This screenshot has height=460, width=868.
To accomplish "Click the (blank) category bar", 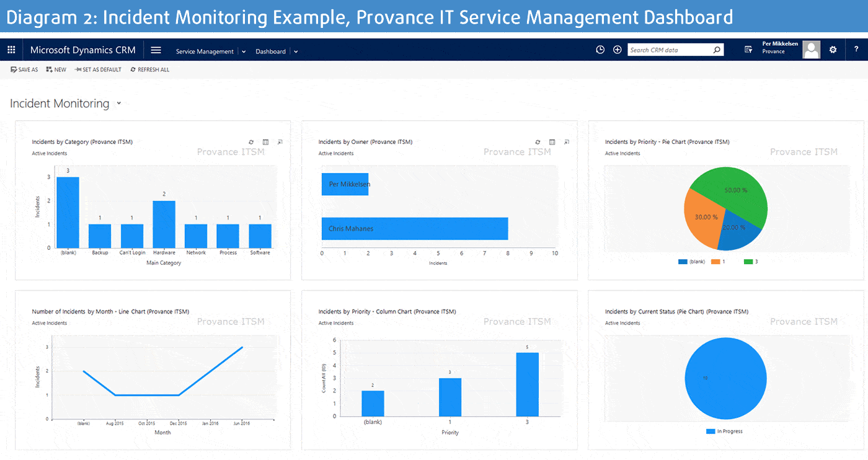I will (x=68, y=212).
